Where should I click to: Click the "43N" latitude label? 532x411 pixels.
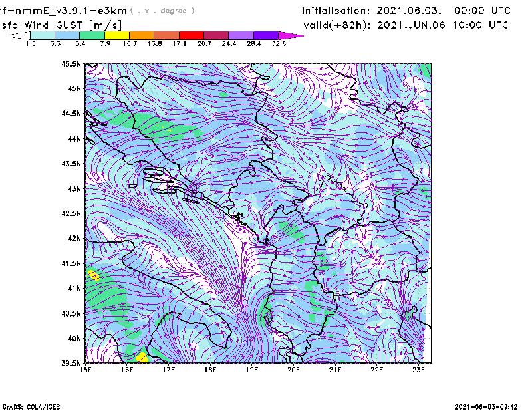coord(74,188)
